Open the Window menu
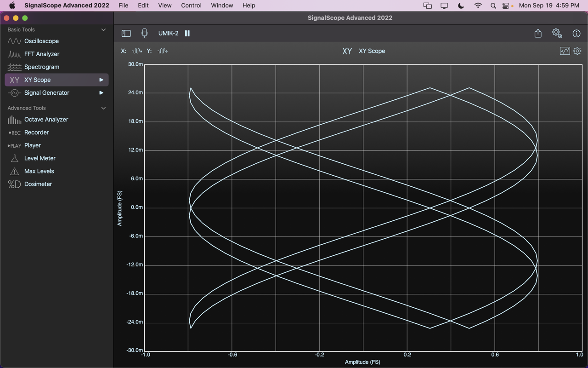The height and width of the screenshot is (368, 588). tap(222, 6)
